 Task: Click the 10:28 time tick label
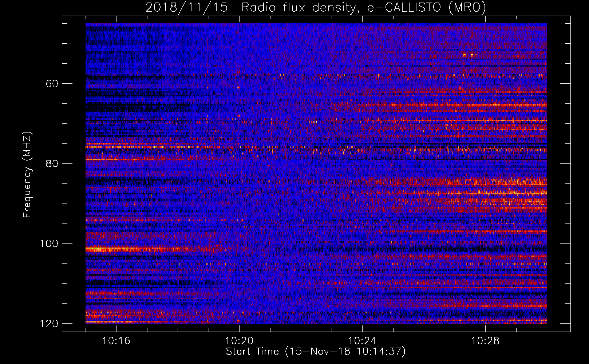pos(485,341)
